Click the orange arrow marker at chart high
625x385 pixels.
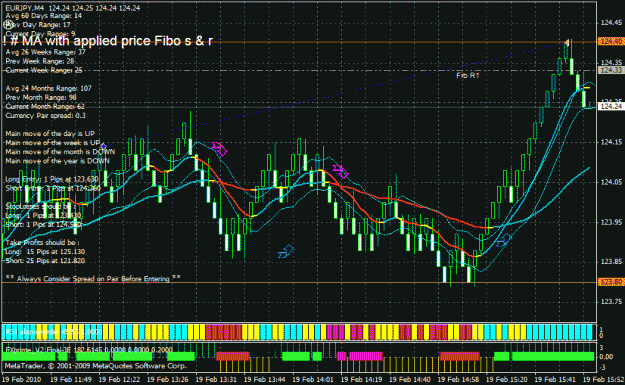566,42
